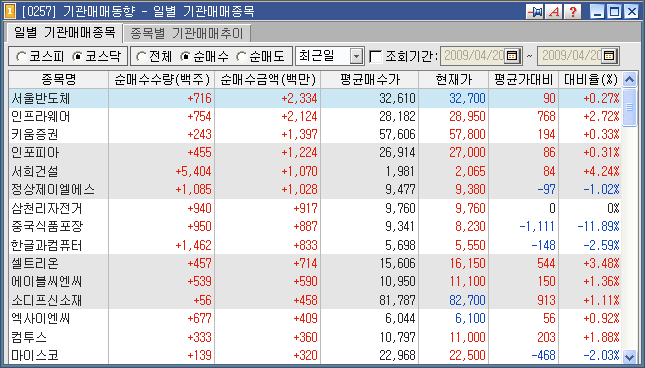The width and height of the screenshot is (645, 368).
Task: Select the 엑사이엔씨 row
Action: click(315, 318)
